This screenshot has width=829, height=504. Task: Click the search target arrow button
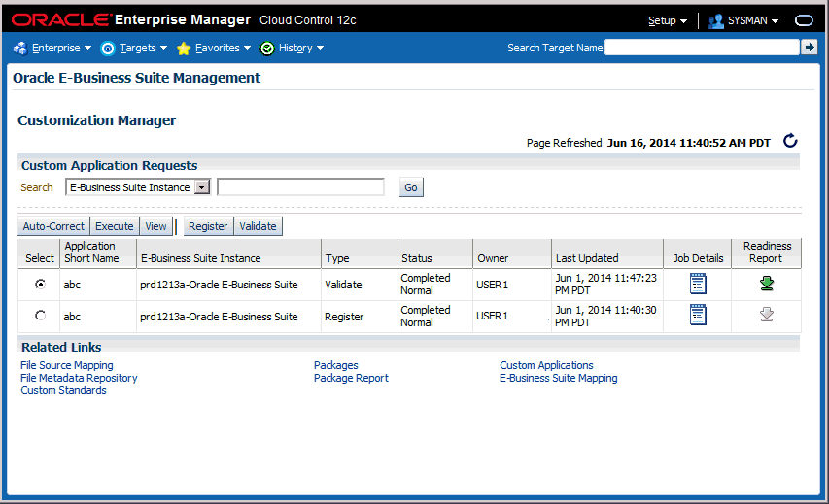(x=809, y=47)
